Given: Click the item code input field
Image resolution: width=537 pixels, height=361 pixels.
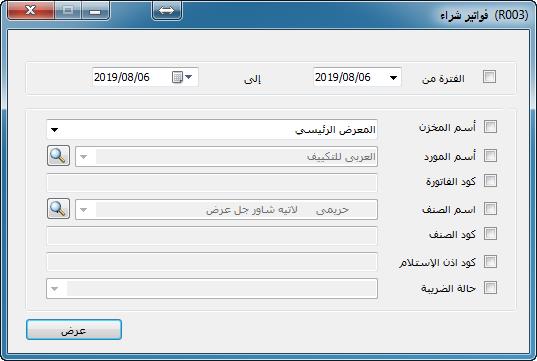Looking at the screenshot, I should (212, 236).
